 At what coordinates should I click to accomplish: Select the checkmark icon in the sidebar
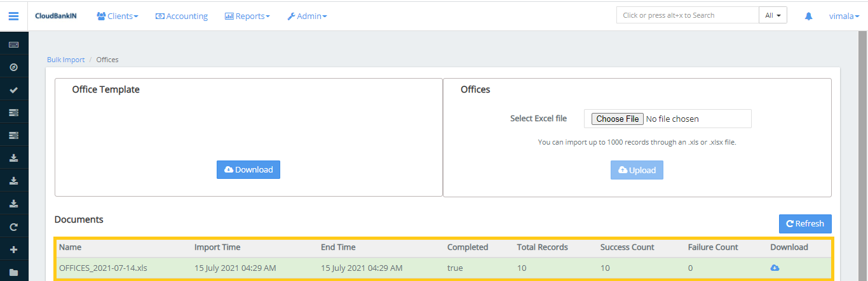click(13, 90)
